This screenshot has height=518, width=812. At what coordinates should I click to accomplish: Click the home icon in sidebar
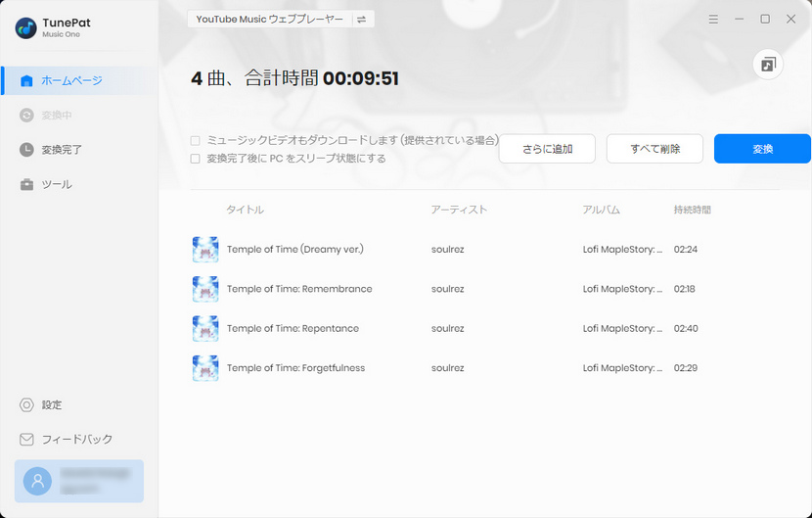pos(26,80)
